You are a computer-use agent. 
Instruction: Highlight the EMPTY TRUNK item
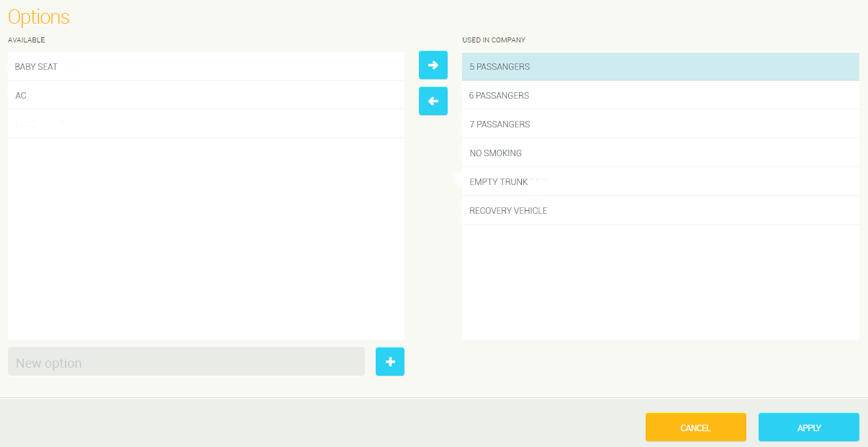(x=499, y=182)
